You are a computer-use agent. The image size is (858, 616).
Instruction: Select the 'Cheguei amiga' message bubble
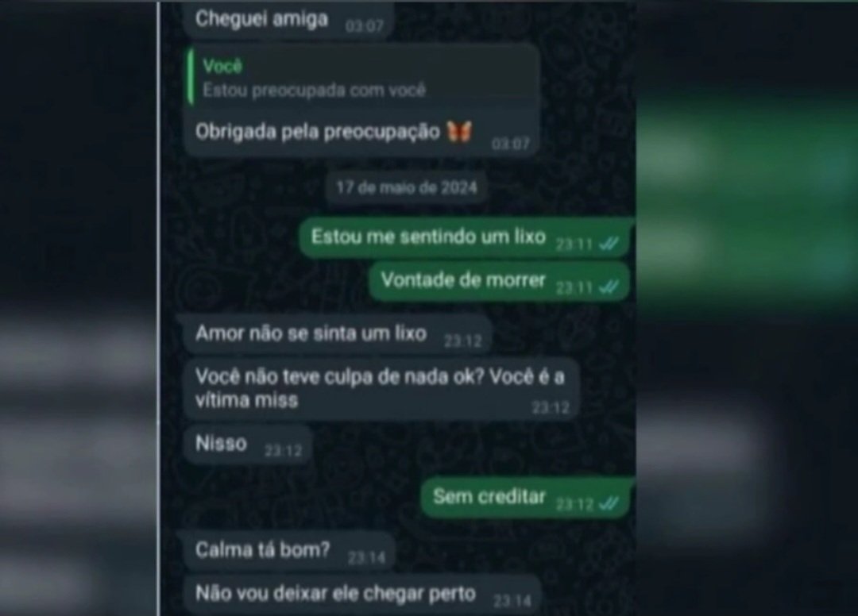click(288, 20)
